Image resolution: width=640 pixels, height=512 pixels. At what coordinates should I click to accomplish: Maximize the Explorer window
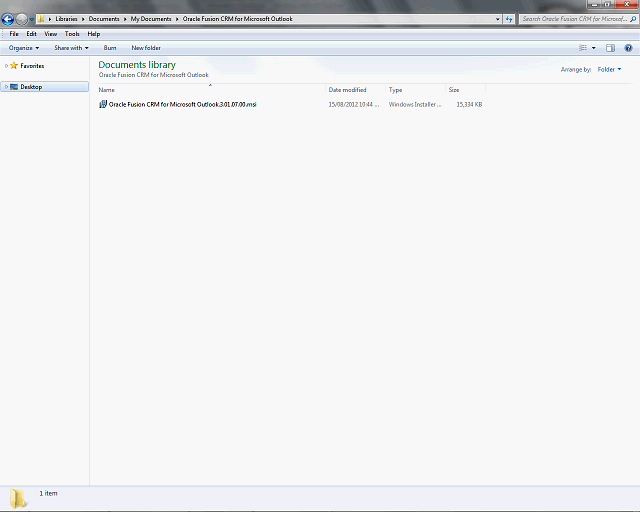point(607,4)
